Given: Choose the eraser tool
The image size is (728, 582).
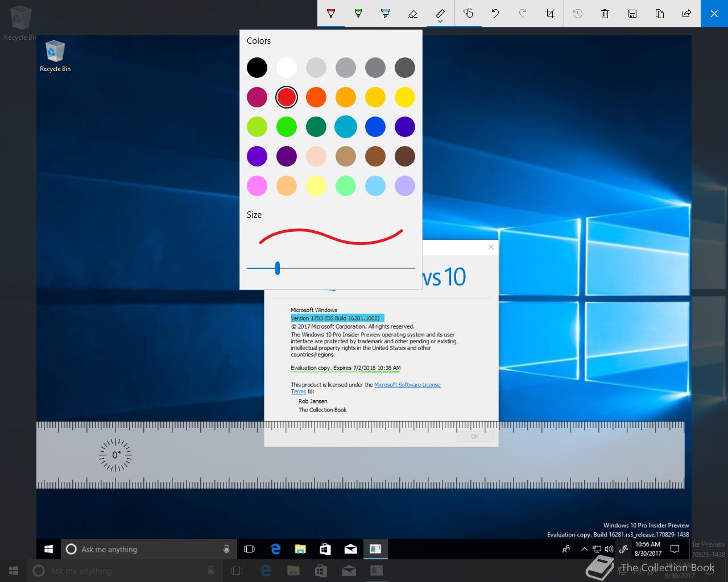Looking at the screenshot, I should 413,13.
